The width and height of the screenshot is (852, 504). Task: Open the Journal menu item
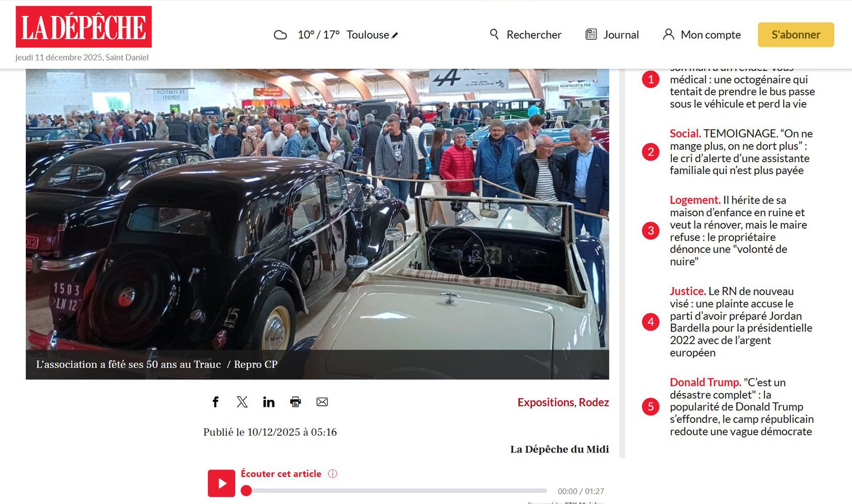[x=621, y=35]
